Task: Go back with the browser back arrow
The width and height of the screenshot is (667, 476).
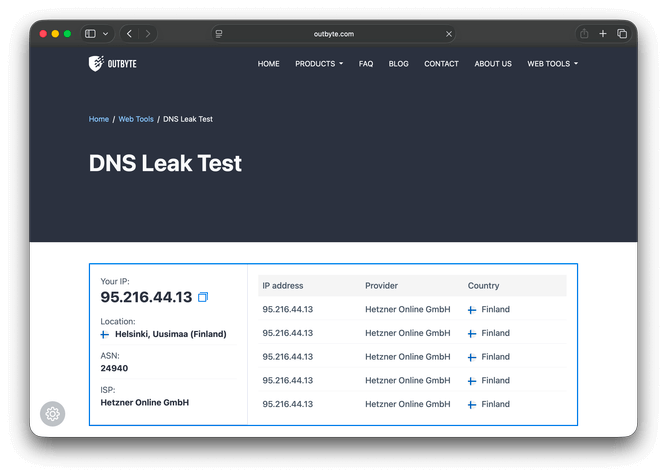Action: click(129, 34)
